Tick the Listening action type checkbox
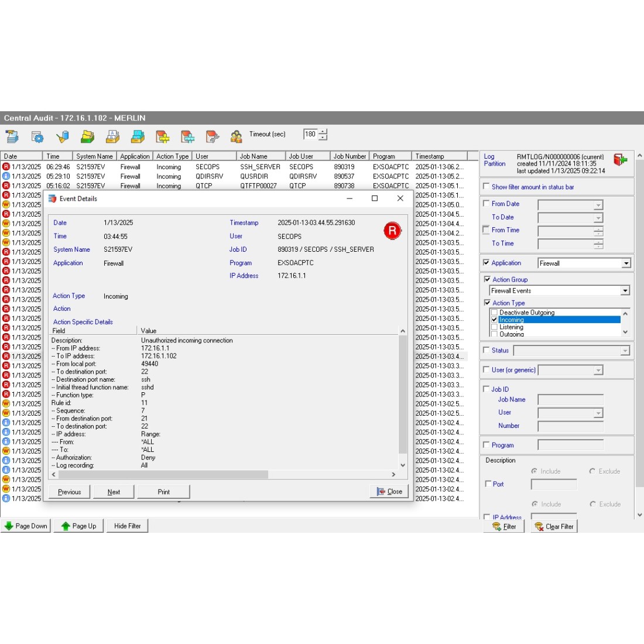The image size is (644, 644). pos(495,327)
